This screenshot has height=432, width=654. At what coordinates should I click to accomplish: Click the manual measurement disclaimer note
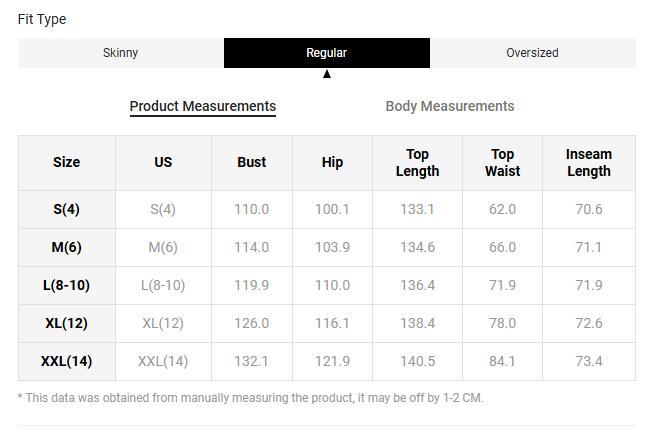[250, 398]
